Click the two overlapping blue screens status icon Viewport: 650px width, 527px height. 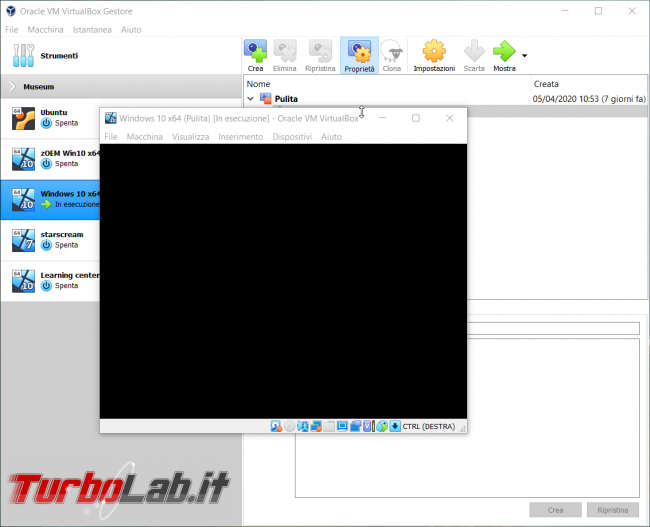[355, 426]
